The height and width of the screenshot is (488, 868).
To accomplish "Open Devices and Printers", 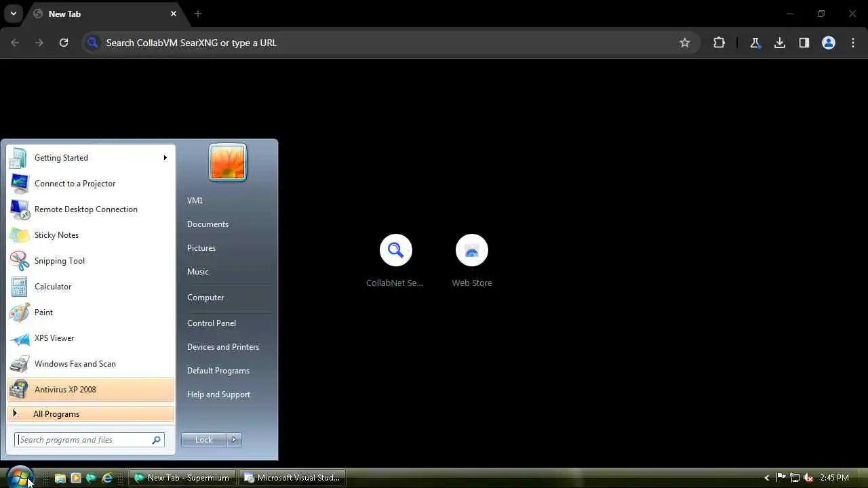I will 223,347.
